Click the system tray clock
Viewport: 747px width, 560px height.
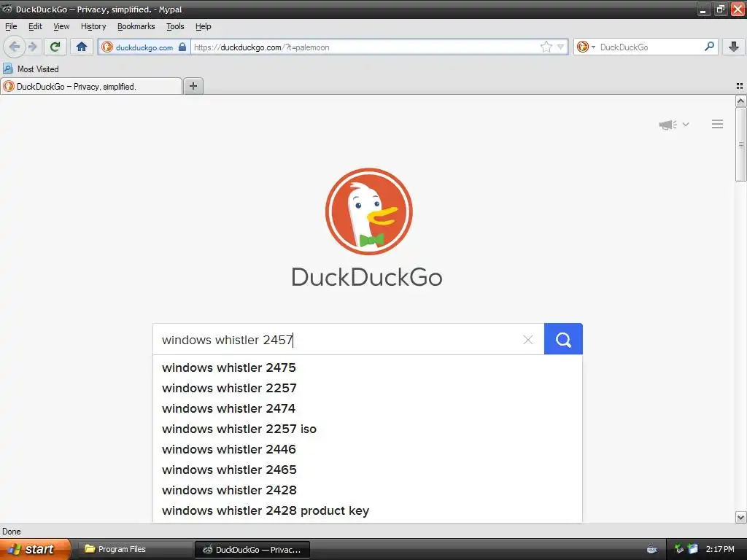(720, 550)
